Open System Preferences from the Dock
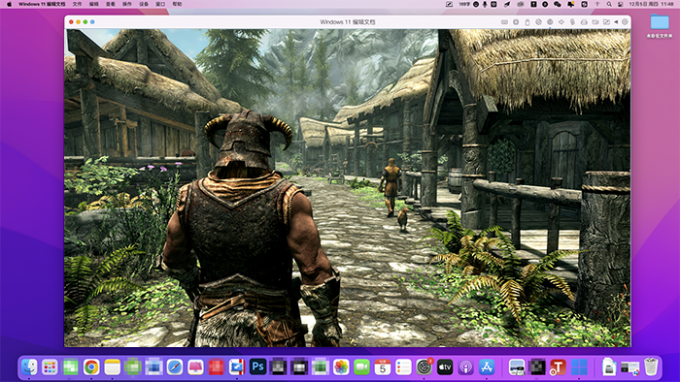 424,367
